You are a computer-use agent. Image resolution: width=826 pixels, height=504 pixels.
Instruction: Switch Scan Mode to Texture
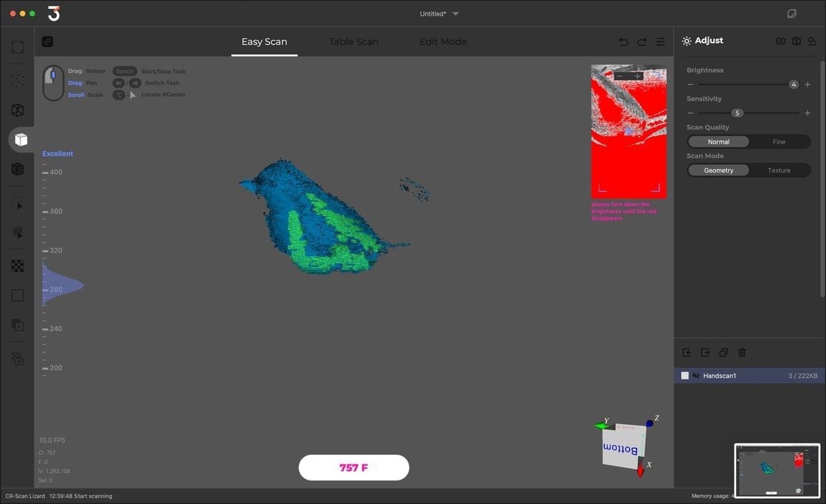[779, 170]
